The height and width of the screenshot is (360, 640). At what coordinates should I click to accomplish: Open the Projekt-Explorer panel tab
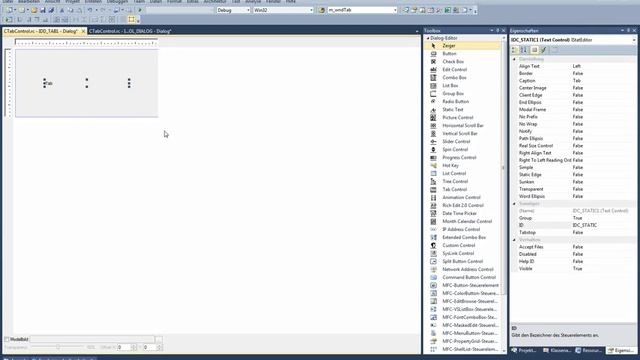click(524, 351)
